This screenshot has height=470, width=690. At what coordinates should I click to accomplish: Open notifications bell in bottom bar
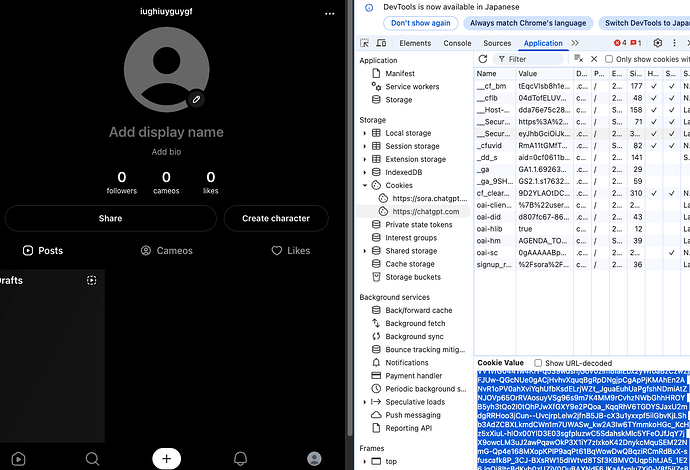pos(240,459)
